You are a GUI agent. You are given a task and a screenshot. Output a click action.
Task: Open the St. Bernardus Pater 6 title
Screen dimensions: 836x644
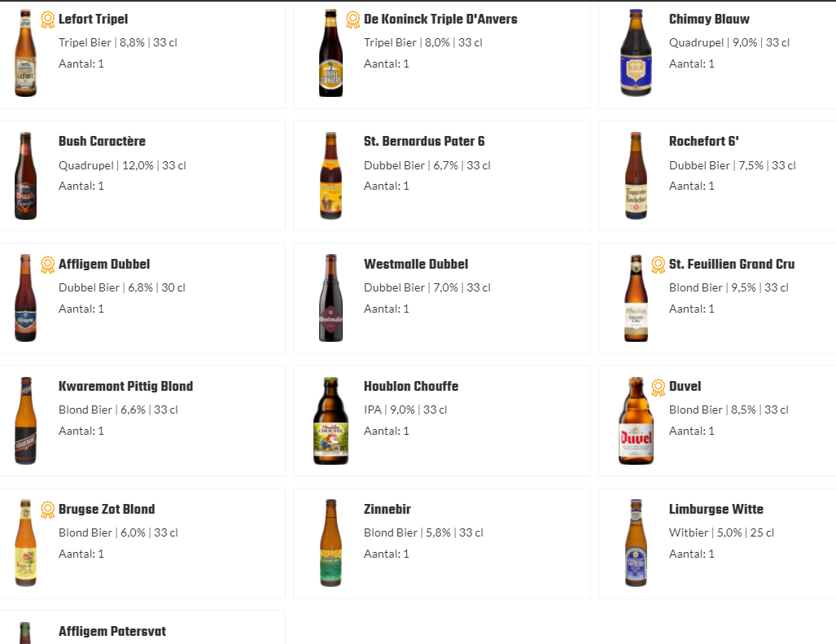[424, 142]
